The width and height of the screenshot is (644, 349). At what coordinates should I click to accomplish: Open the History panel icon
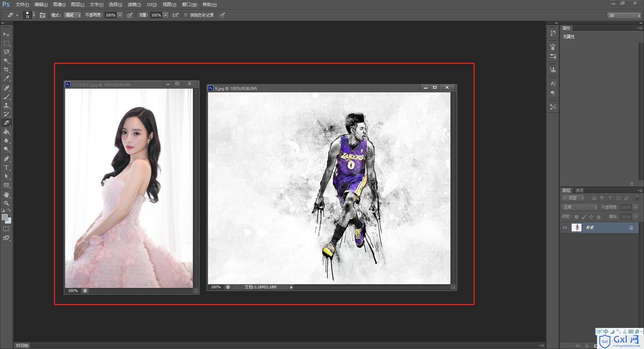[553, 33]
